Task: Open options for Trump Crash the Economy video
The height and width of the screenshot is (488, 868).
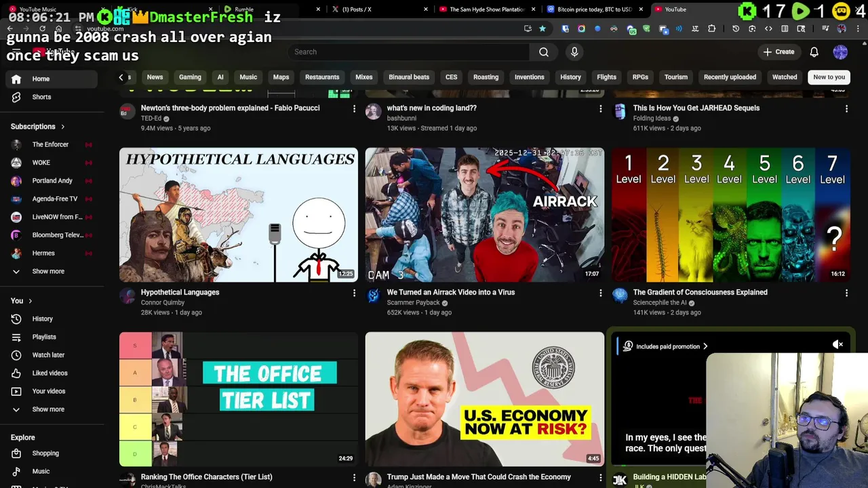Action: click(x=600, y=477)
